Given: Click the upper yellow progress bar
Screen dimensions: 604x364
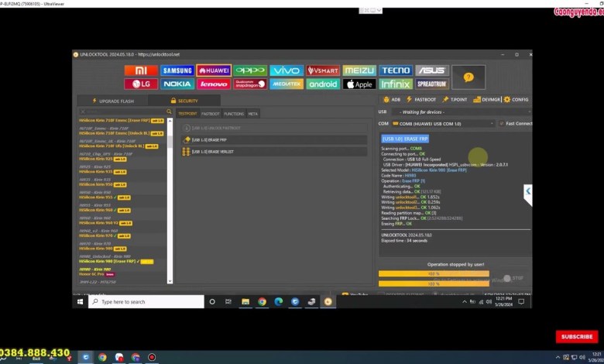Looking at the screenshot, I should (x=434, y=274).
